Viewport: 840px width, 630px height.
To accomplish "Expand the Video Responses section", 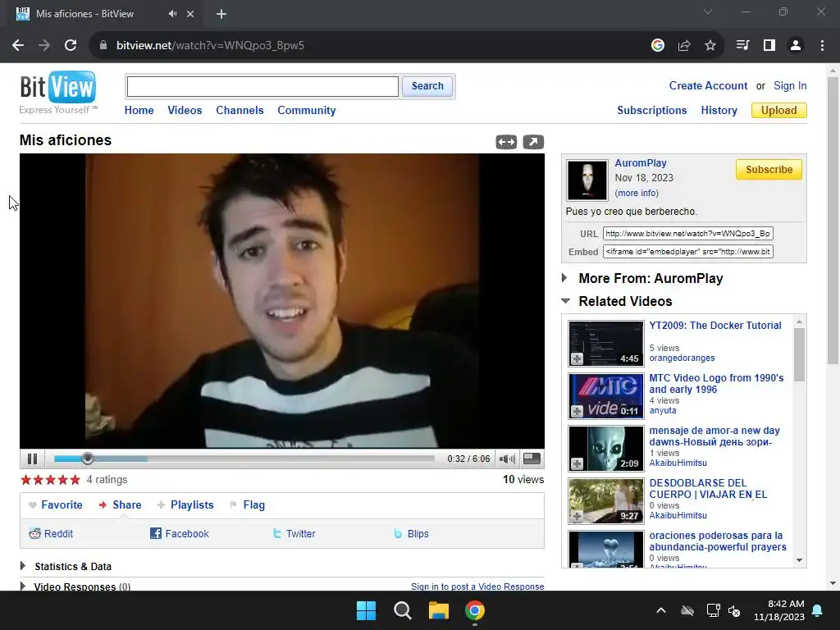I will (22, 586).
